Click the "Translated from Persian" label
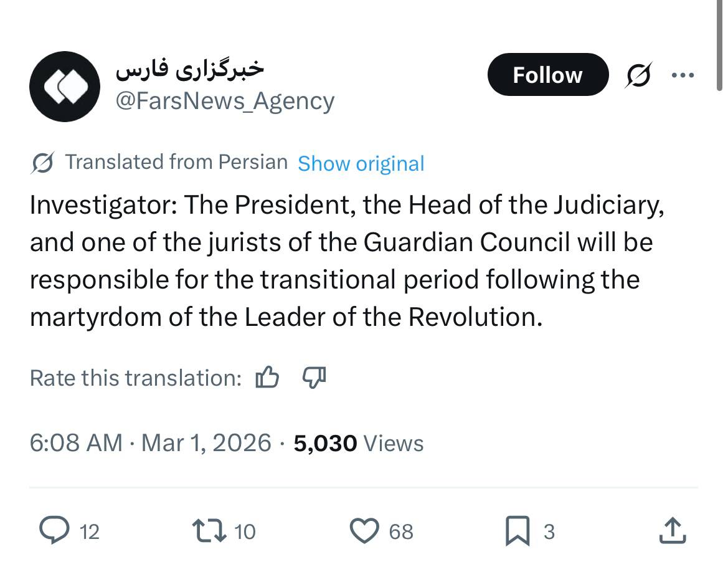 (176, 162)
